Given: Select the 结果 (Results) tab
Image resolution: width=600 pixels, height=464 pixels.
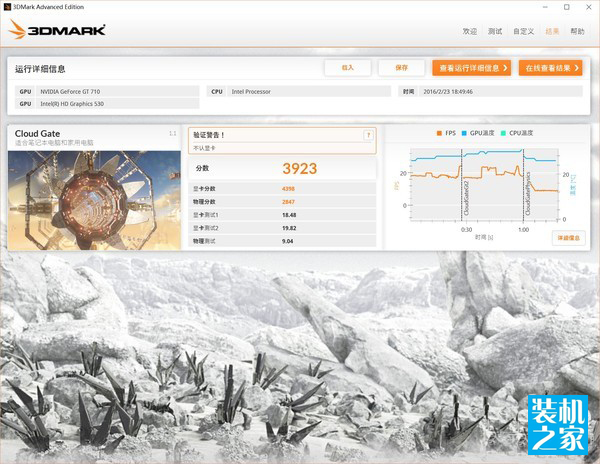Looking at the screenshot, I should [x=552, y=31].
